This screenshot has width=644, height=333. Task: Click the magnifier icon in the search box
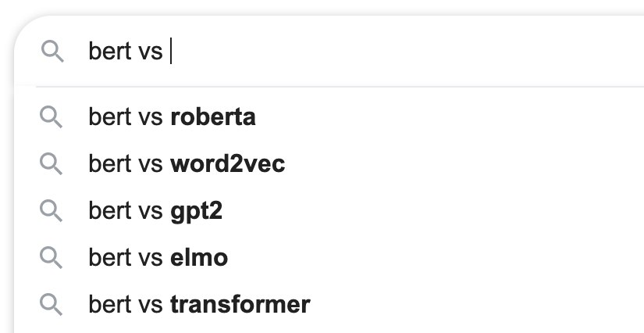(52, 52)
